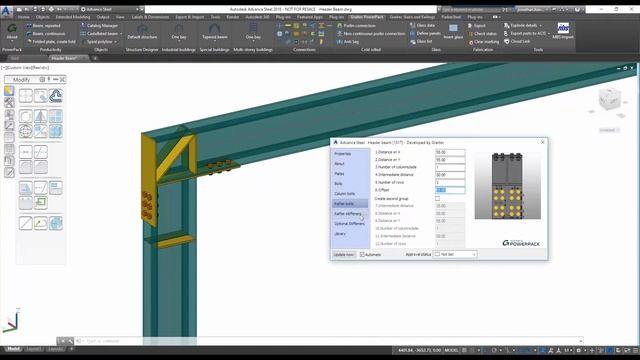Open the Objects ribbon tab

pos(42,17)
